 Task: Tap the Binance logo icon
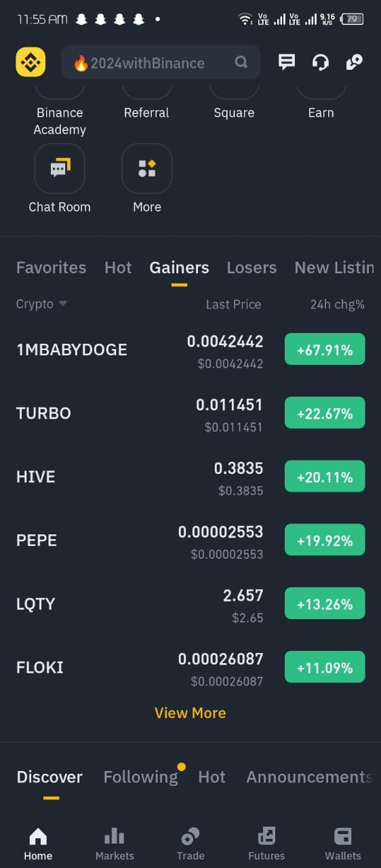tap(31, 62)
